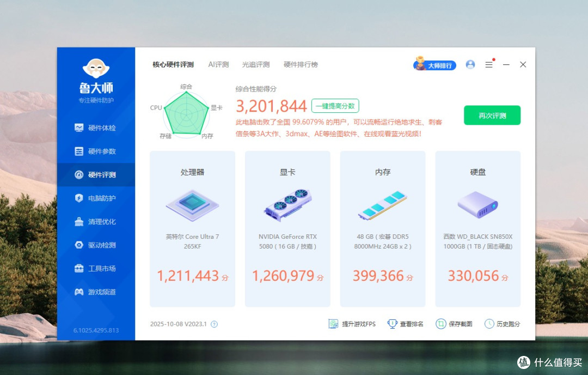Click the hard disk illustration
The image size is (588, 375).
pyautogui.click(x=478, y=204)
